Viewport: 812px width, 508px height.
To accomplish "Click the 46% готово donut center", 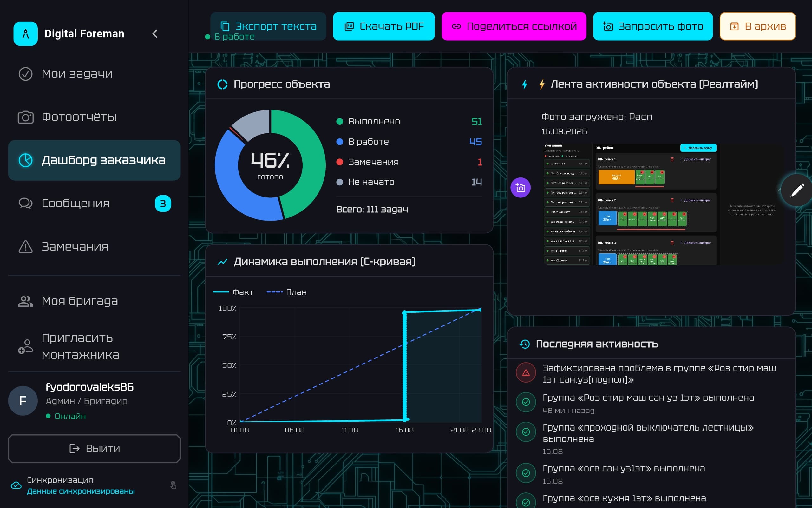I will point(270,165).
